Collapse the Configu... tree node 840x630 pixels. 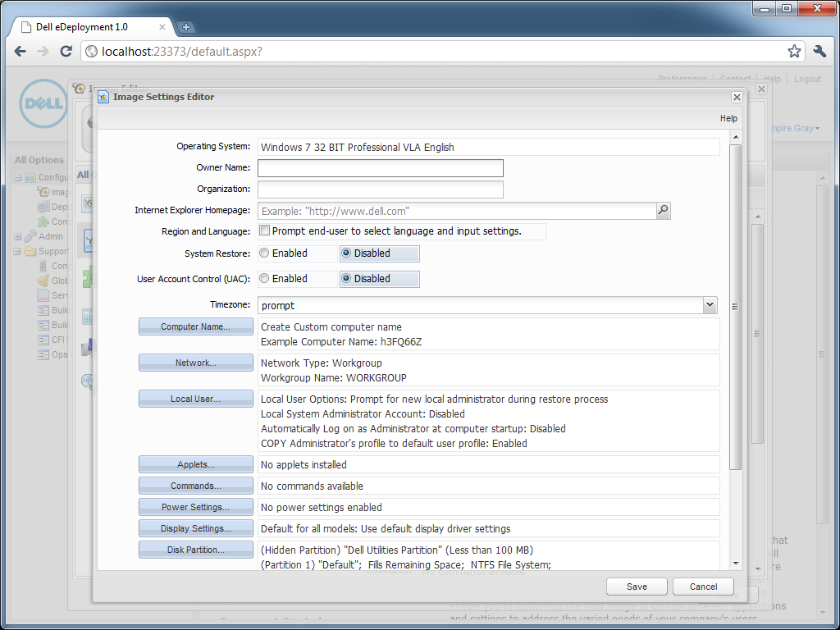pos(18,177)
